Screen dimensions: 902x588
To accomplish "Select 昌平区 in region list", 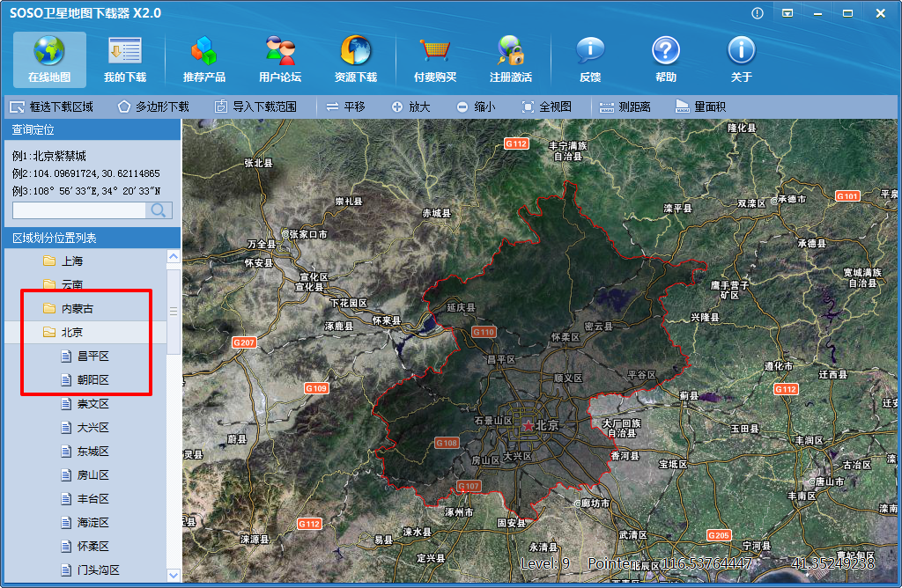I will click(85, 356).
